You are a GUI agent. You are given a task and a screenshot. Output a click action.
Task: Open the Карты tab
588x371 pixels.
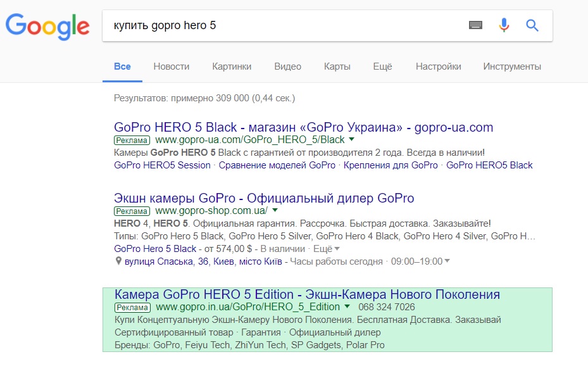337,66
